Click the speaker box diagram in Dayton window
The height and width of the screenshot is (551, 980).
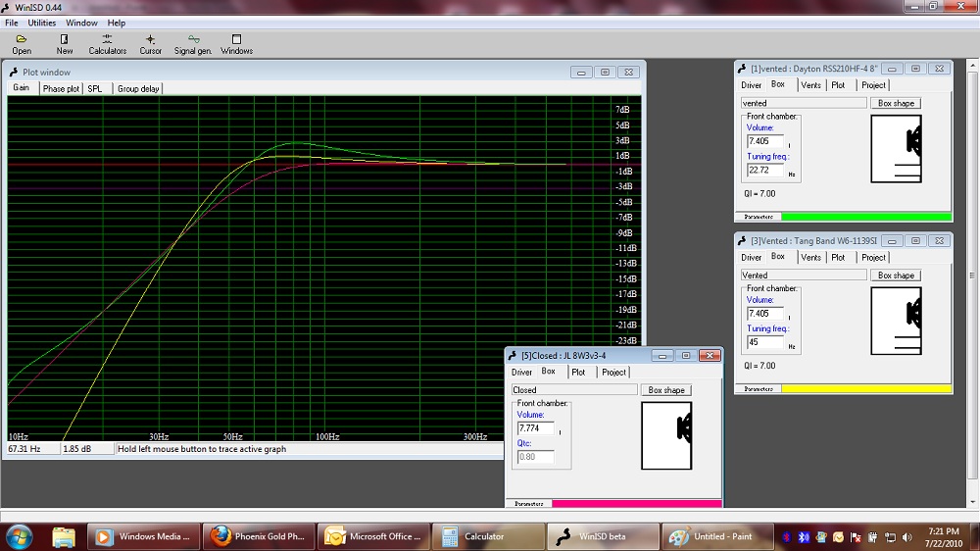click(x=896, y=149)
